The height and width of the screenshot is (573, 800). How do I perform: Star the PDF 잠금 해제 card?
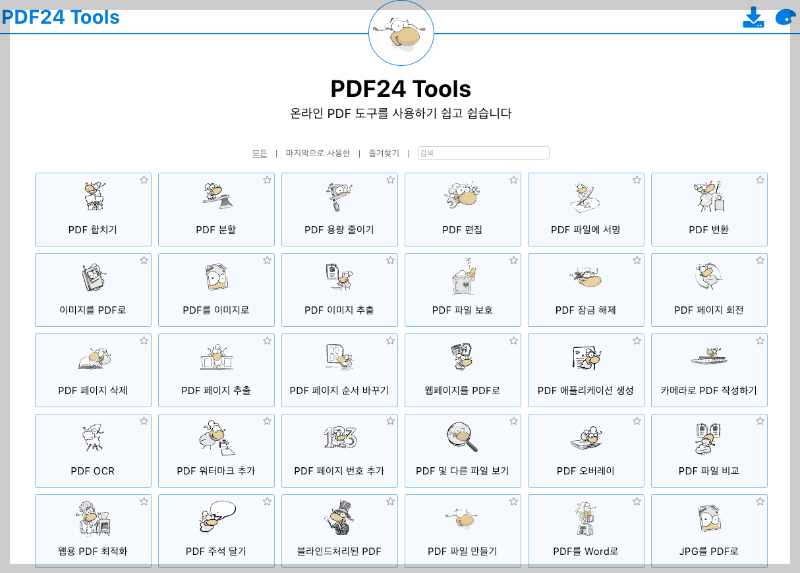pyautogui.click(x=637, y=260)
